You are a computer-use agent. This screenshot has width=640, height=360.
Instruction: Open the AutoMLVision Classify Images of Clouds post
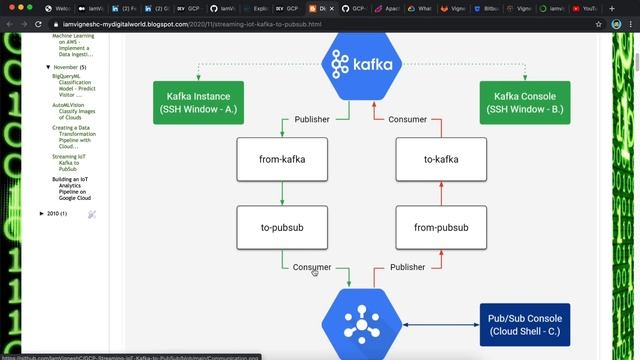(x=74, y=111)
